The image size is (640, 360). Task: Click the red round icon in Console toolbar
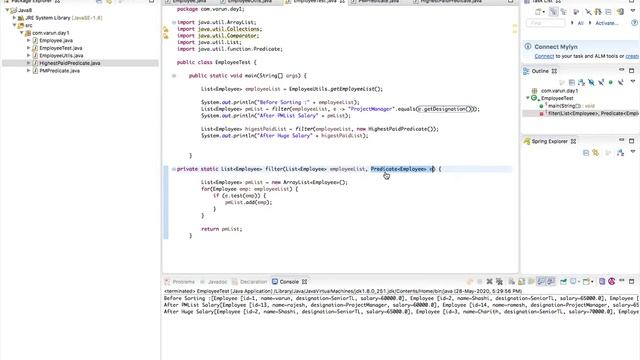coord(612,282)
